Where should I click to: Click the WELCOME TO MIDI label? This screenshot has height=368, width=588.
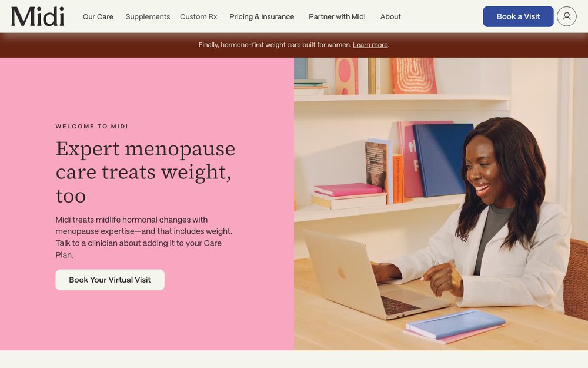pyautogui.click(x=92, y=127)
